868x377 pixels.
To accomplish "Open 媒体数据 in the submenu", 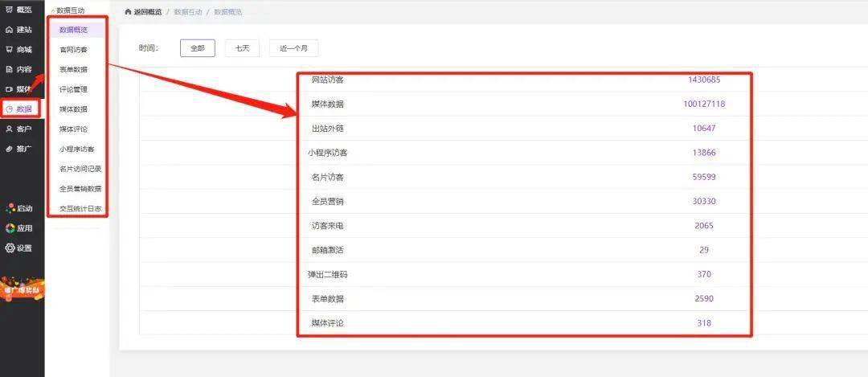I will 74,109.
